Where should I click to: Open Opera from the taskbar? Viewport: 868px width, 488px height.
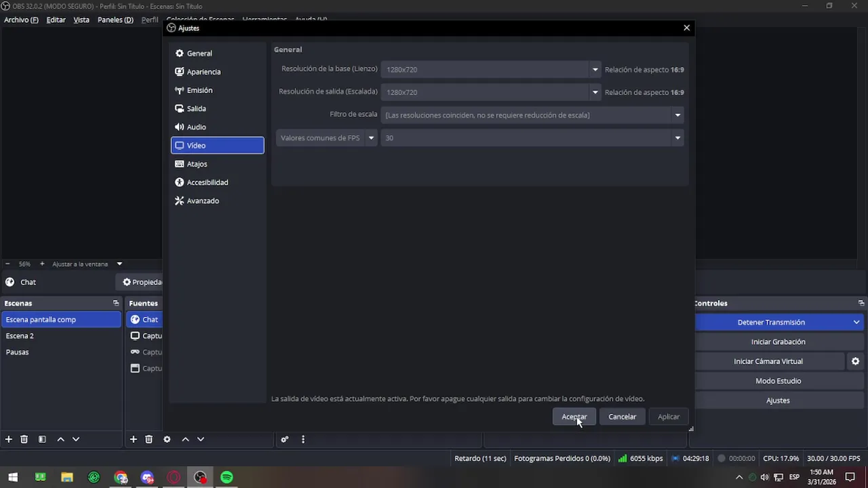pyautogui.click(x=174, y=477)
